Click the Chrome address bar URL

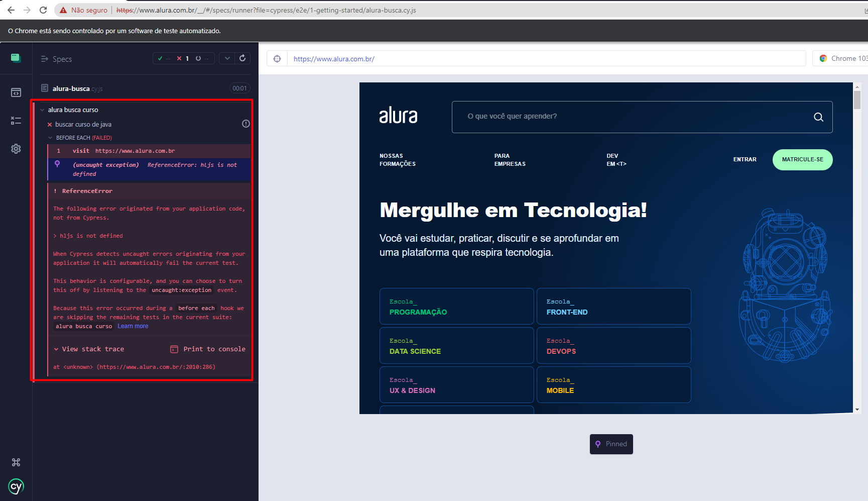click(x=266, y=10)
